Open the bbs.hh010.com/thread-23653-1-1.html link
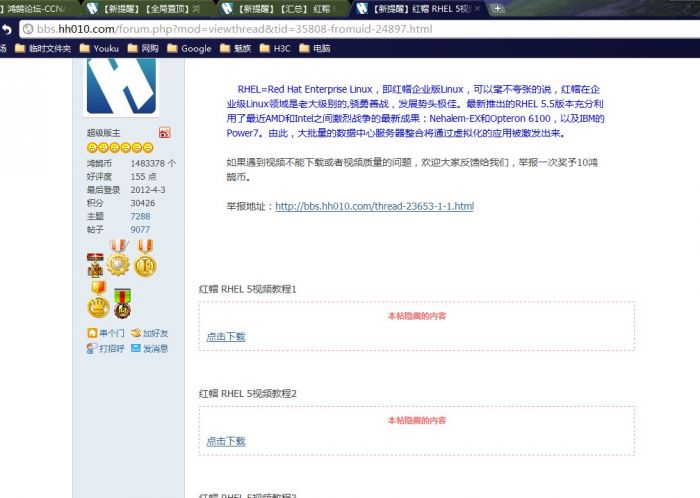700x498 pixels. click(375, 207)
